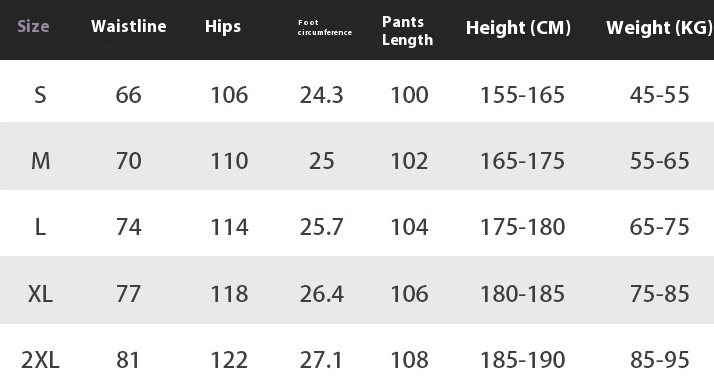The height and width of the screenshot is (385, 714).
Task: Click the Weight (KG) header
Action: (659, 28)
